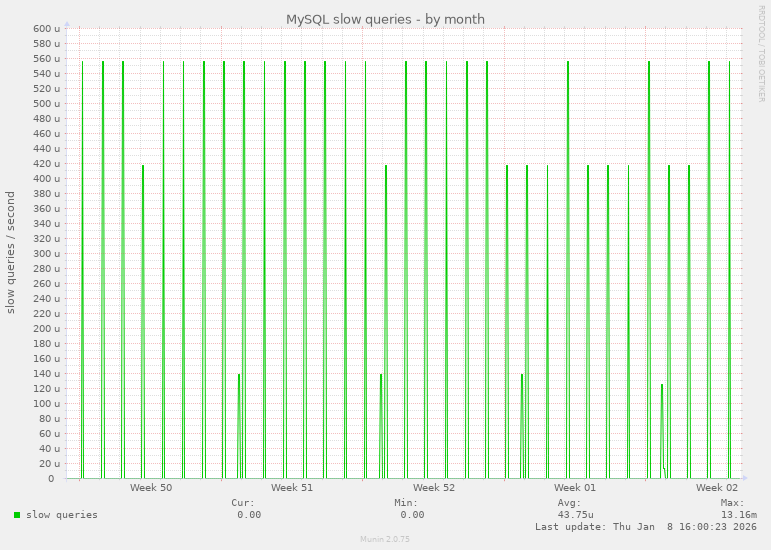Viewport: 771px width, 550px height.
Task: Click the '260 u' y-axis label
Action: (x=47, y=284)
